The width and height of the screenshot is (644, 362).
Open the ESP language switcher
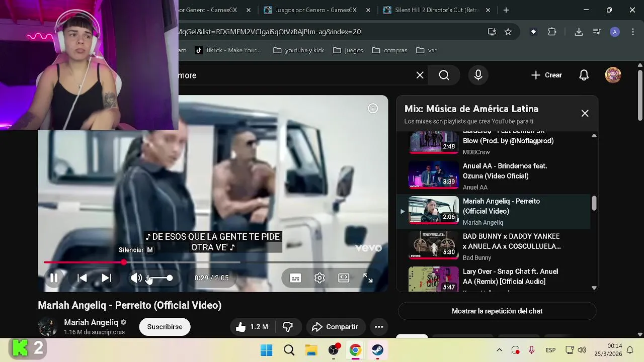550,350
